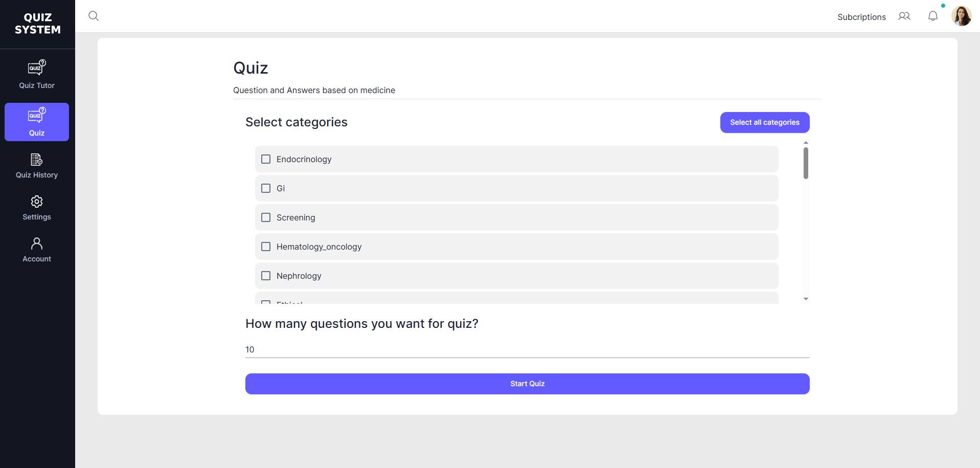Check the Endocrinology category checkbox
980x468 pixels.
265,159
